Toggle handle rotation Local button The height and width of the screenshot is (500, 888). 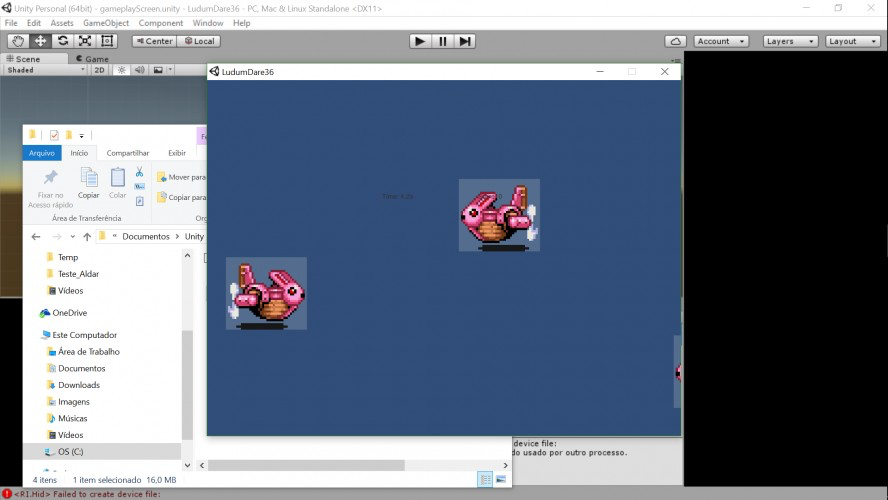(199, 41)
